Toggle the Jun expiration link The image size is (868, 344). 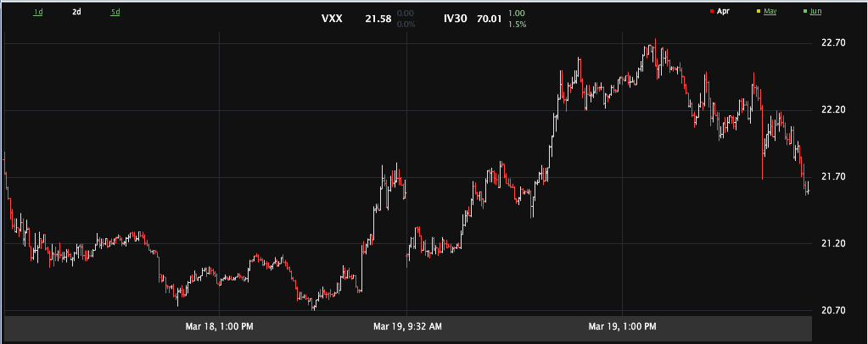pyautogui.click(x=815, y=12)
